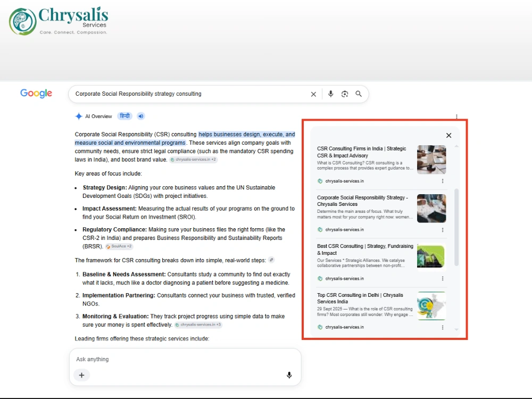Click microphone in Ask anything box
The image size is (532, 399).
[x=289, y=375]
